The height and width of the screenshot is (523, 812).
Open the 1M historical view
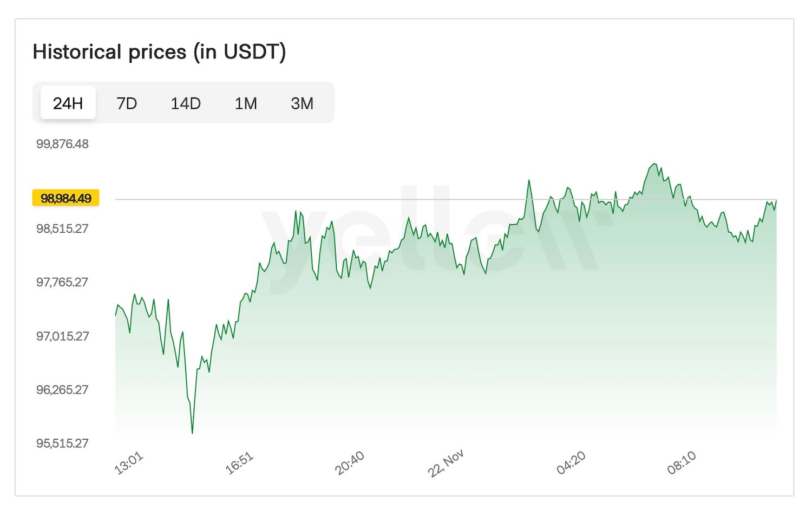click(246, 103)
